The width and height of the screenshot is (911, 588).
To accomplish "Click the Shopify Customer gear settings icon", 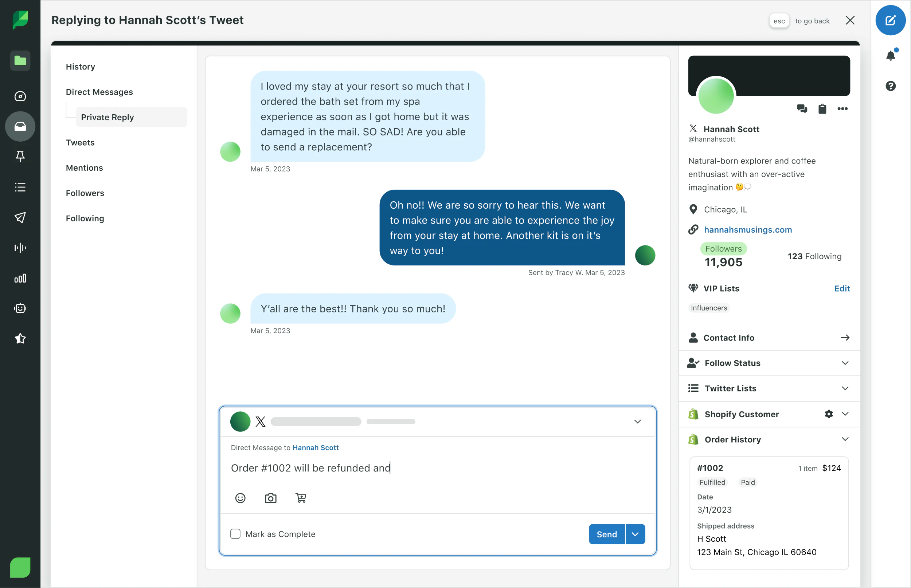I will click(829, 414).
